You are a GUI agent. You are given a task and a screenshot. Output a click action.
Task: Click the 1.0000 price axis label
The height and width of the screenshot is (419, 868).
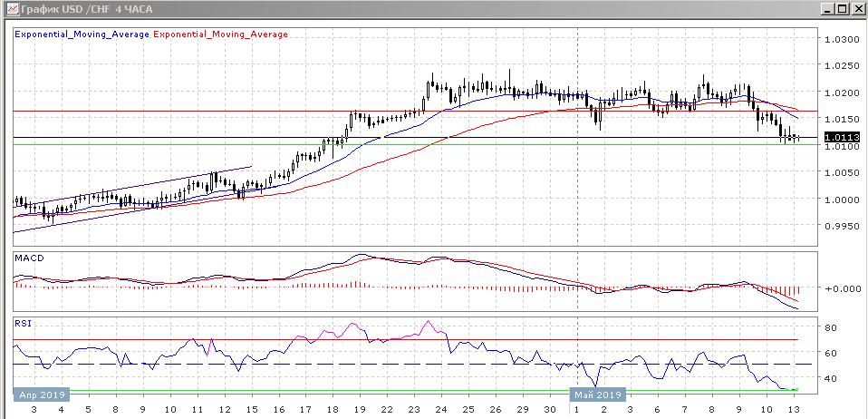[840, 200]
